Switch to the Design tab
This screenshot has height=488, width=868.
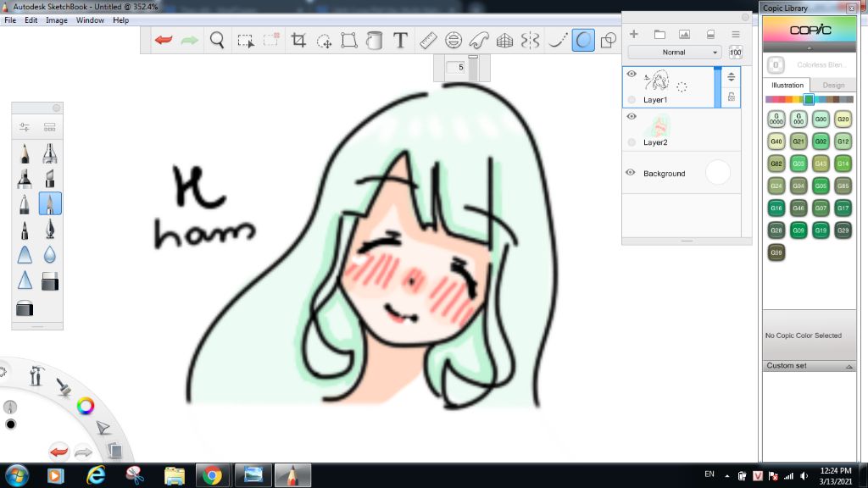point(833,86)
